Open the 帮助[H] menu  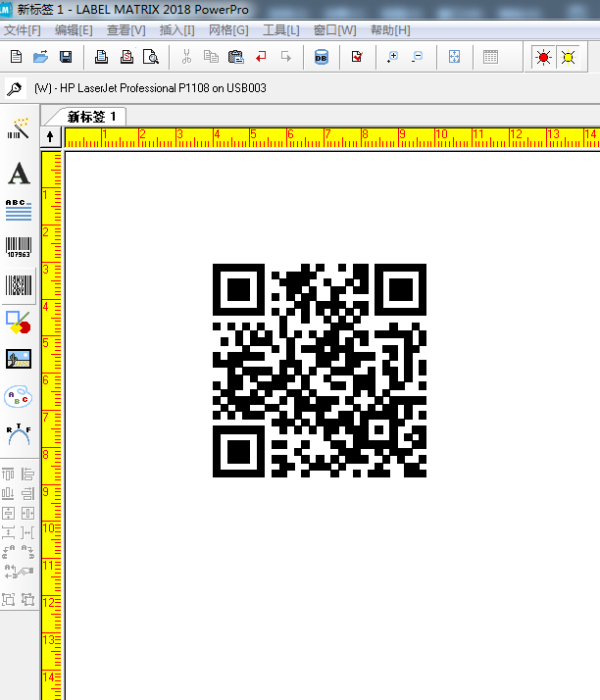click(390, 30)
